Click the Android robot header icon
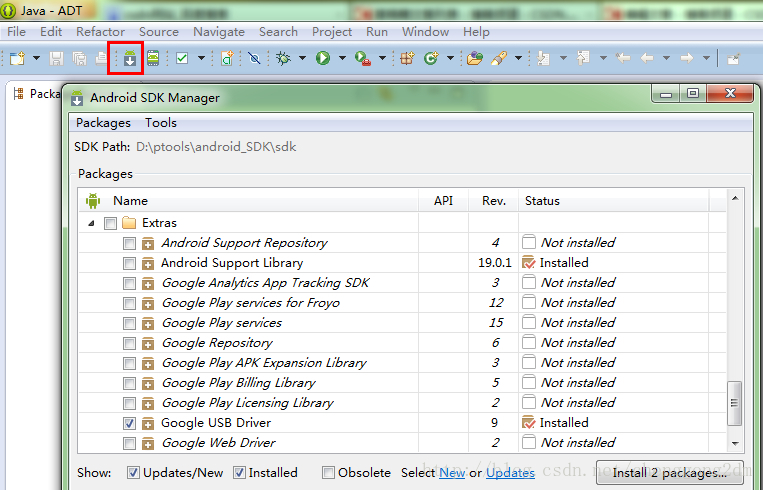Viewport: 763px width, 490px height. tap(92, 200)
